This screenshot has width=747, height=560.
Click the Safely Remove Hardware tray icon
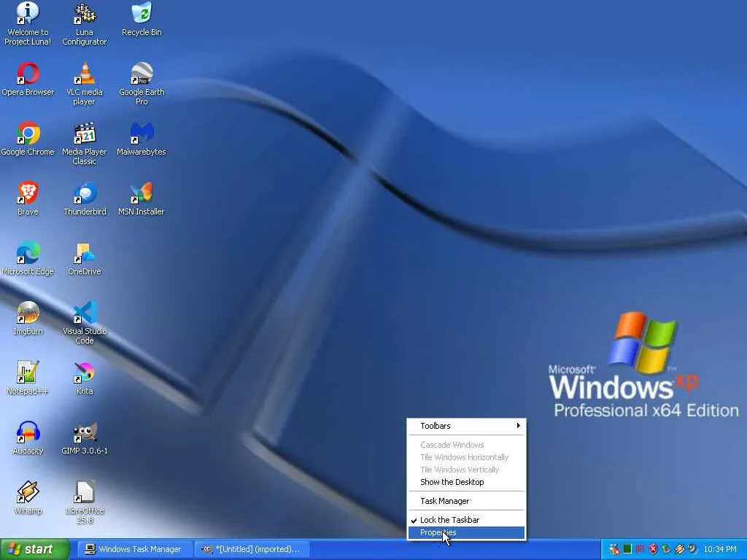pyautogui.click(x=666, y=549)
